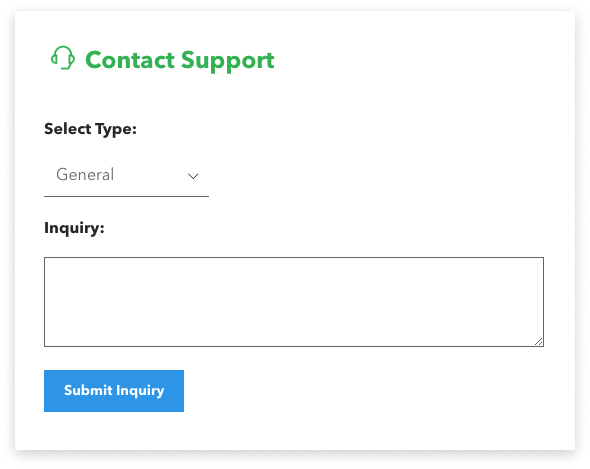590x469 pixels.
Task: Click the downward arrow of type selector
Action: pyautogui.click(x=193, y=176)
